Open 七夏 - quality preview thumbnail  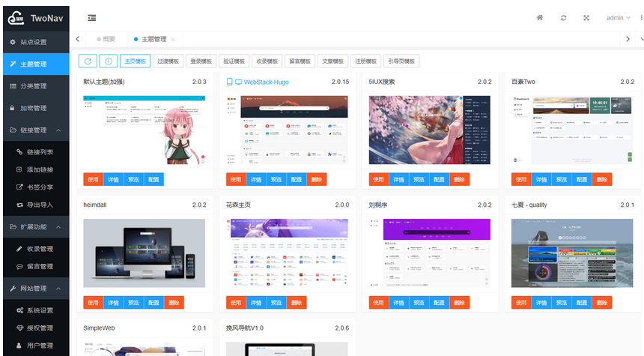pyautogui.click(x=572, y=253)
